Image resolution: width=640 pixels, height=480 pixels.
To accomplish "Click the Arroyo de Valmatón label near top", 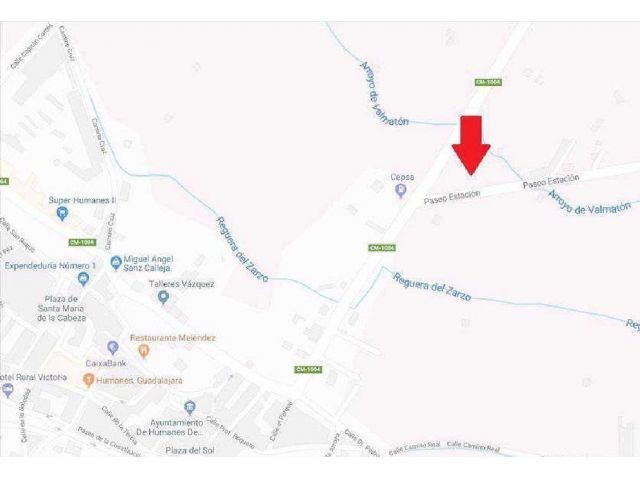I will click(384, 94).
